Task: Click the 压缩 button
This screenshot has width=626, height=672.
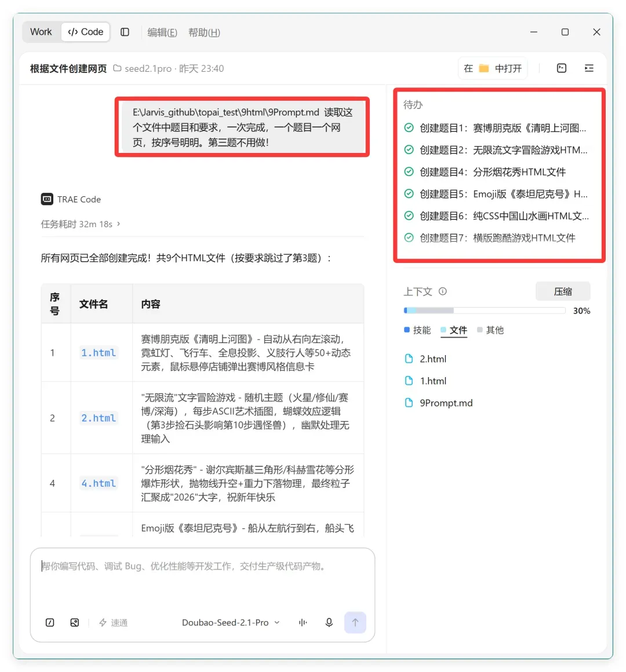Action: (563, 291)
